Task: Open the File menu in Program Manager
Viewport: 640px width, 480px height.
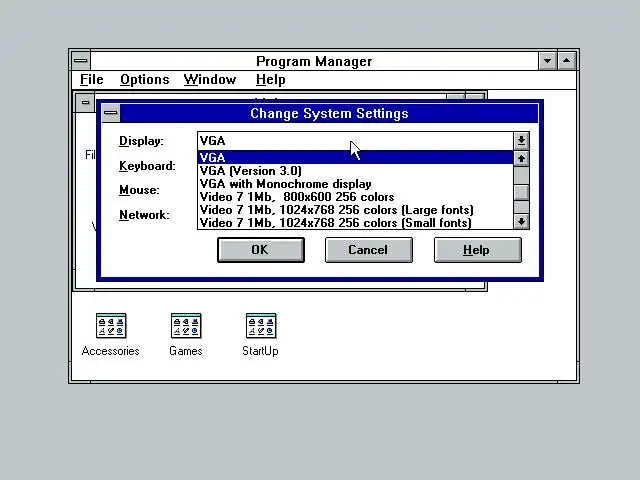Action: (91, 80)
